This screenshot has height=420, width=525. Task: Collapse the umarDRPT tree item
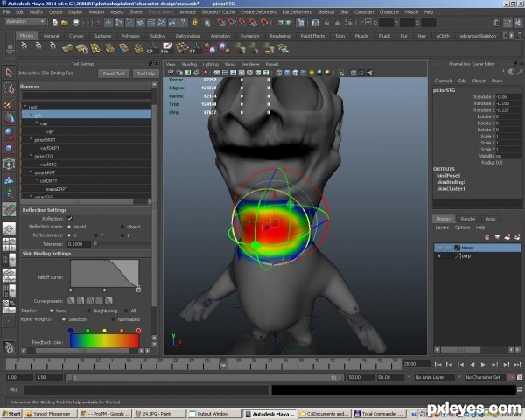click(x=31, y=172)
